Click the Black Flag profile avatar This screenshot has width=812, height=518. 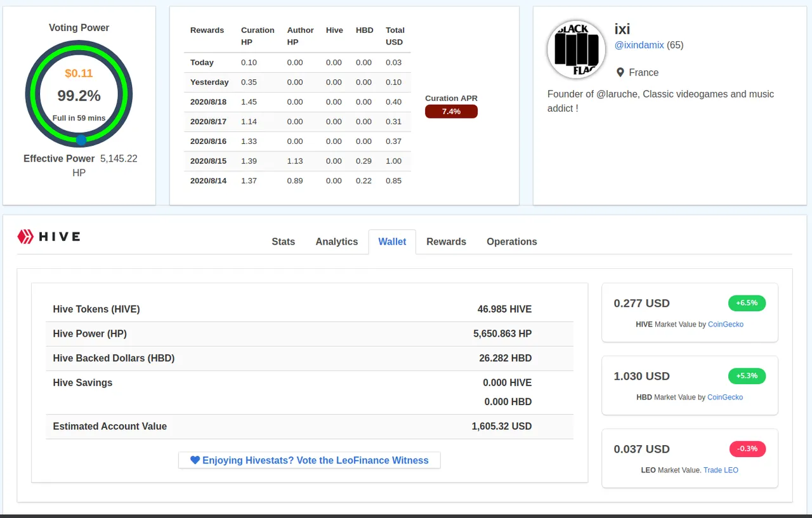point(576,49)
